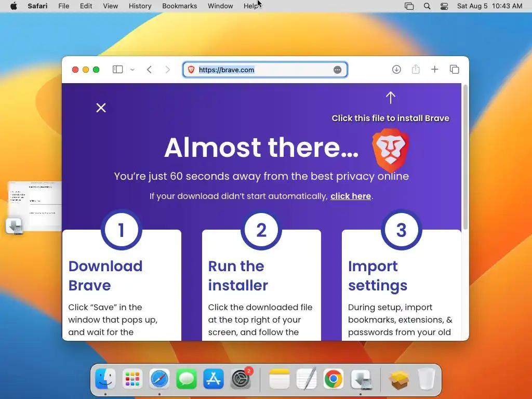Image resolution: width=532 pixels, height=399 pixels.
Task: Open App Store from the Dock
Action: point(214,379)
